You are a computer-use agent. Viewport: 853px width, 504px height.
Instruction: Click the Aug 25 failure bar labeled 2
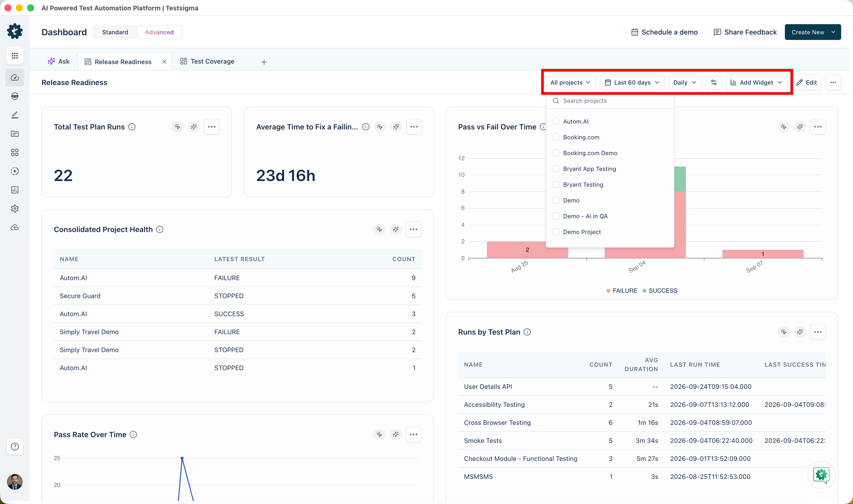pos(527,250)
